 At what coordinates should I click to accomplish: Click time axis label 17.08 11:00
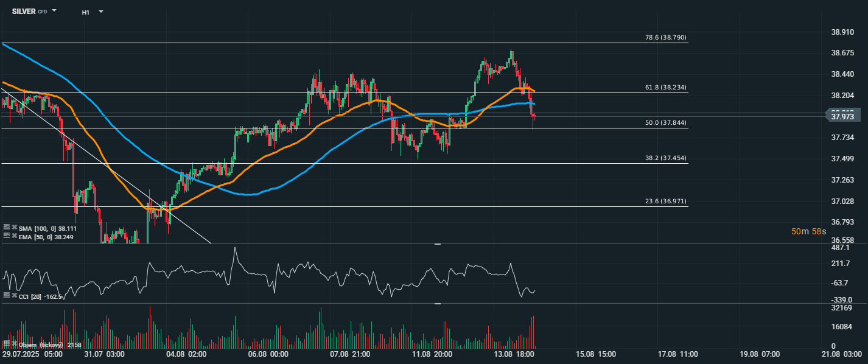click(x=677, y=354)
